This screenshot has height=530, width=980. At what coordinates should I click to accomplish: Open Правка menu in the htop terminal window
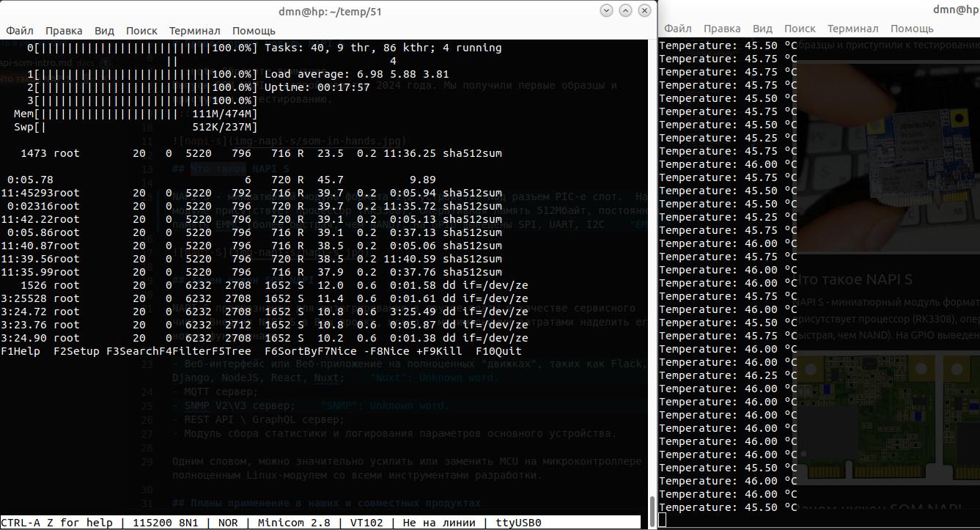[x=64, y=31]
